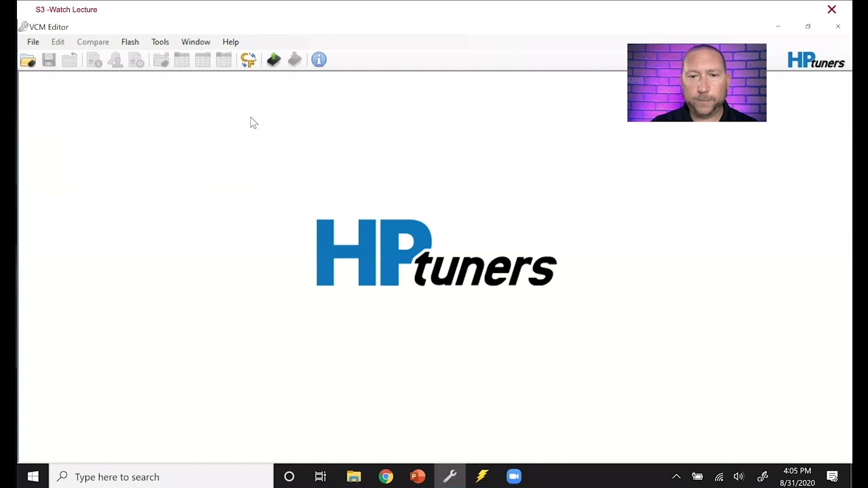Screen dimensions: 868x488
Task: Open the Windows Start menu
Action: pos(33,476)
